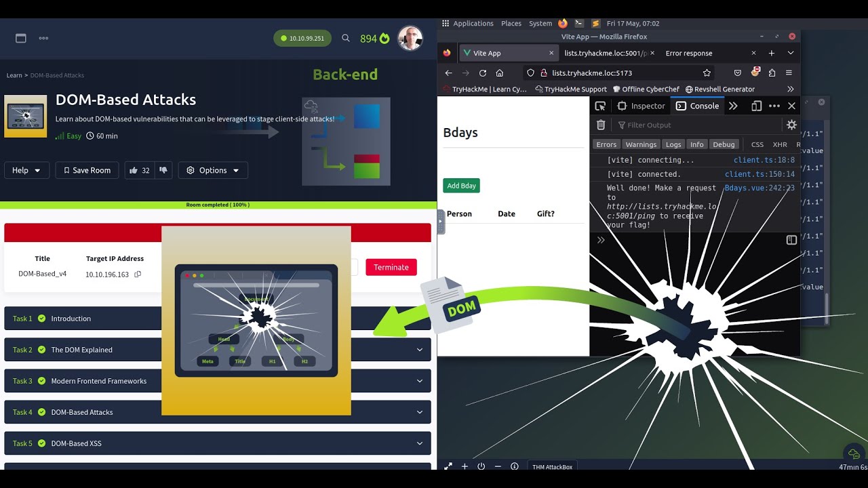Show more DevTools tabs chevron

pos(733,106)
